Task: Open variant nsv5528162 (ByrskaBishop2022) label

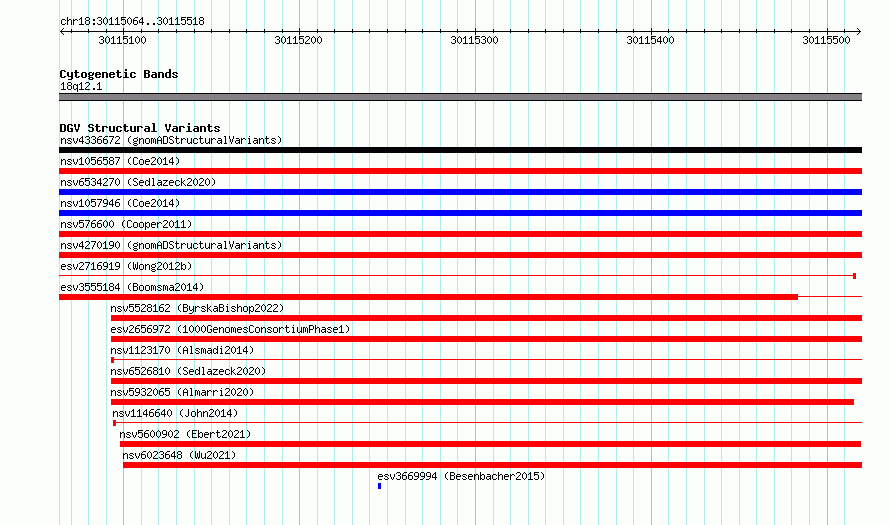Action: 197,308
